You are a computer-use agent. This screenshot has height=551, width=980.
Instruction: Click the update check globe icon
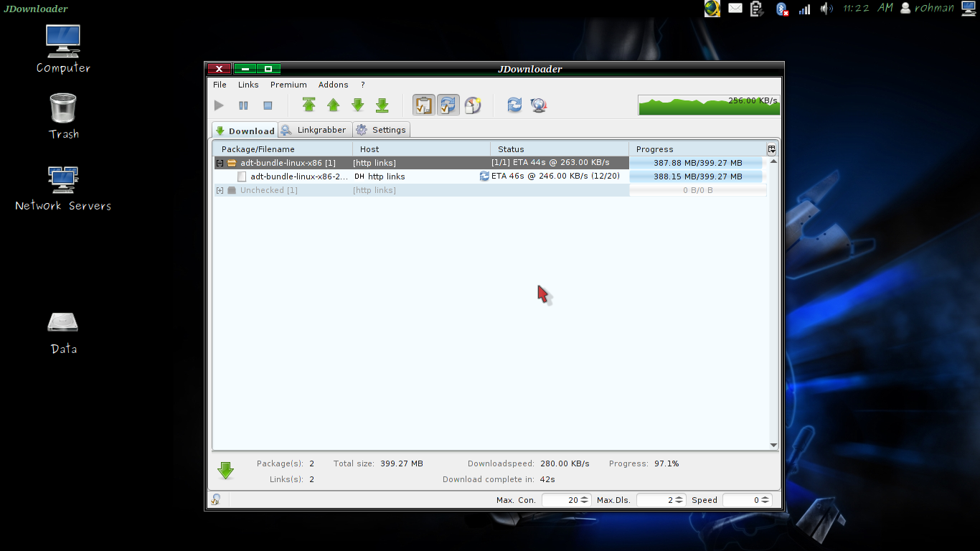539,105
